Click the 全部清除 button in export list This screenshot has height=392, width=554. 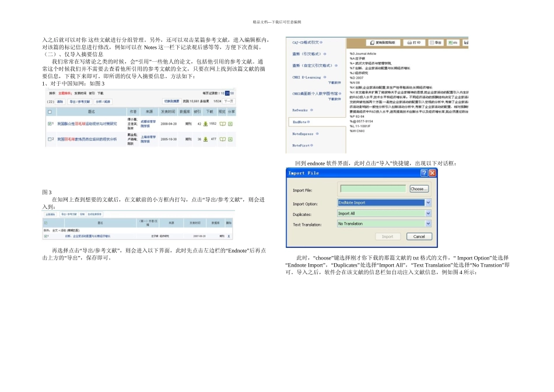[x=50, y=214]
